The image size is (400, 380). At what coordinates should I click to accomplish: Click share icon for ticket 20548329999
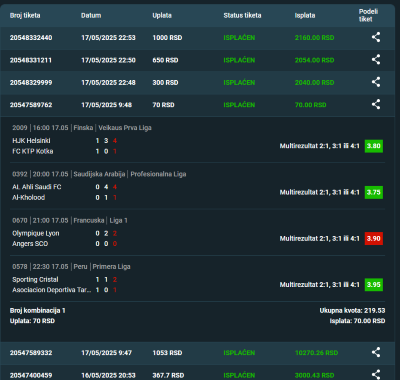point(376,82)
